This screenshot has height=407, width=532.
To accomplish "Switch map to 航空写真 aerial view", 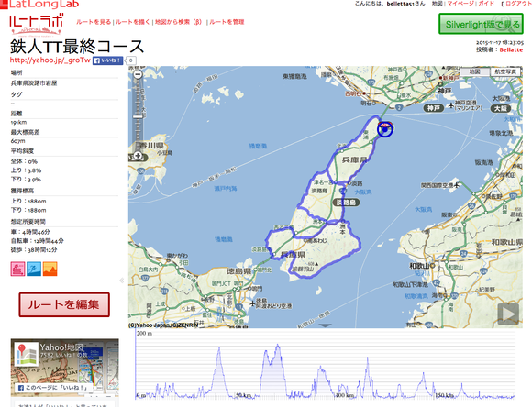I will (505, 71).
